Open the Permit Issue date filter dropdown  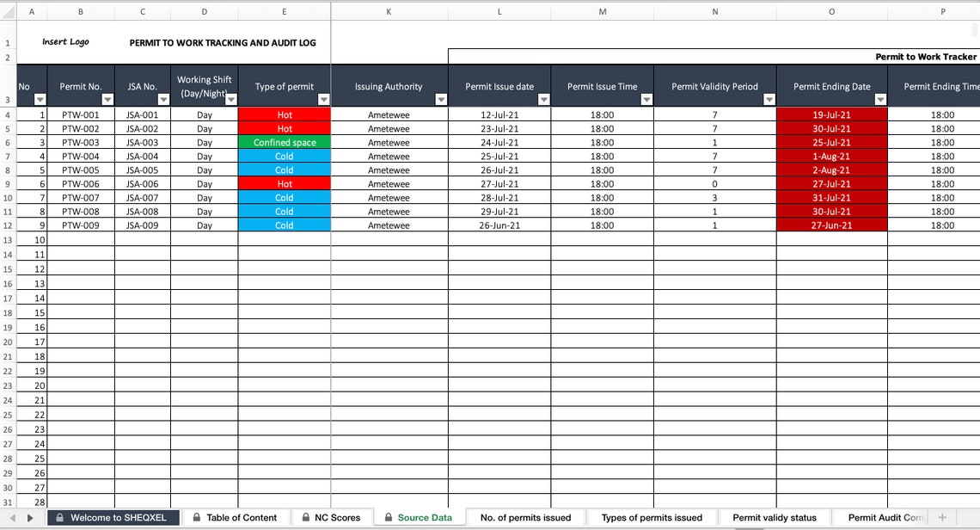(542, 100)
